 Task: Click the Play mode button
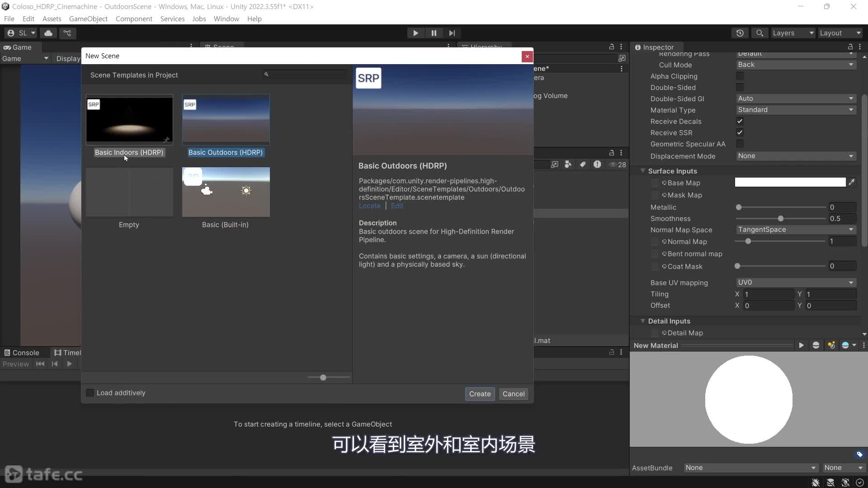coord(415,33)
